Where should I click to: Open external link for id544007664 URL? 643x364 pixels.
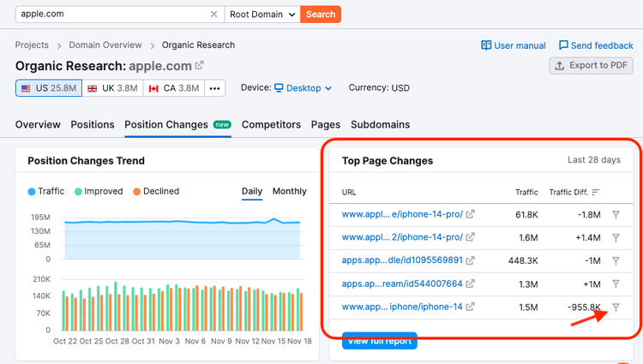(x=470, y=283)
